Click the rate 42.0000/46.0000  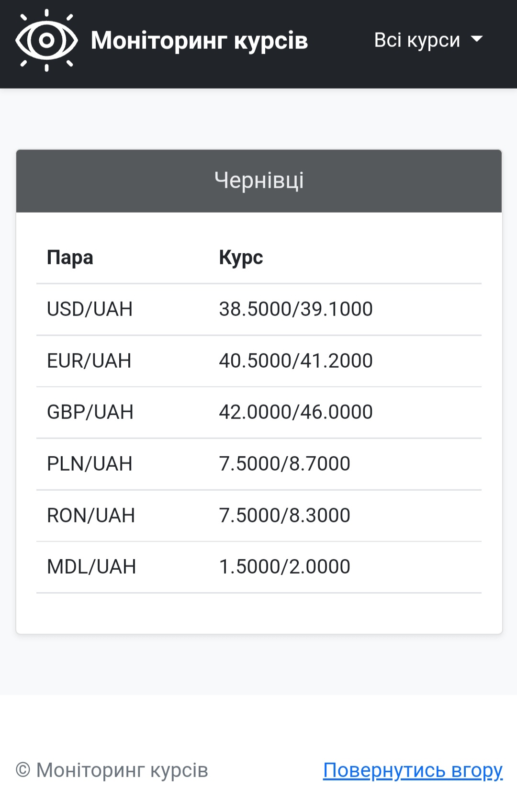(296, 412)
